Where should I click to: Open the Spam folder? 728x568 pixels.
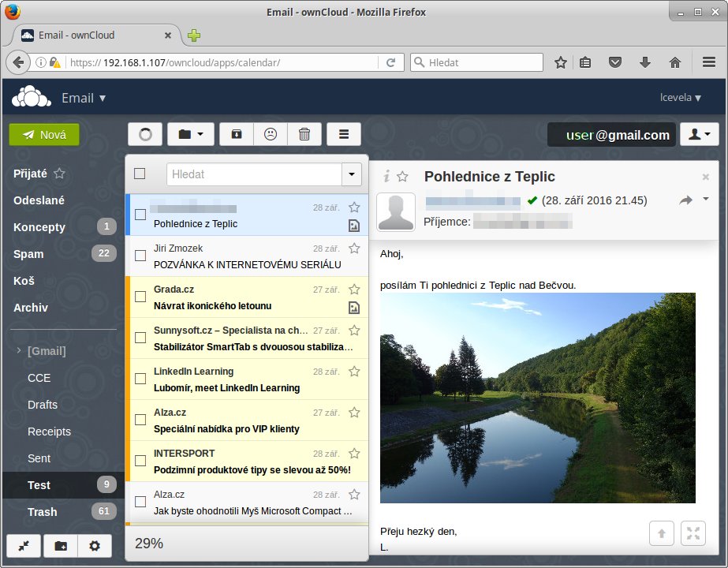[28, 254]
